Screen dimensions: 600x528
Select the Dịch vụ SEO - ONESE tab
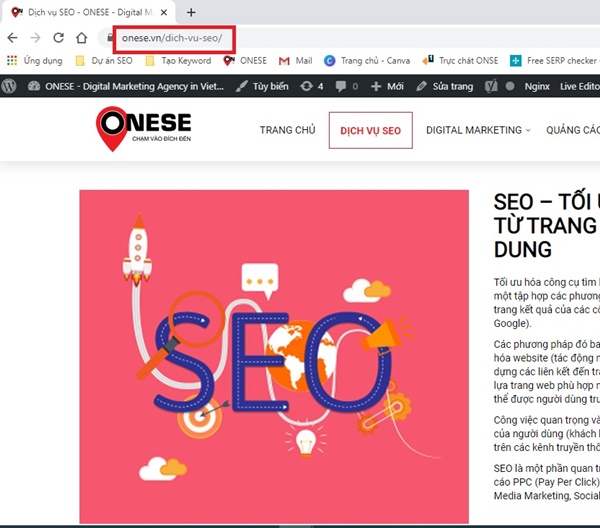tap(88, 13)
